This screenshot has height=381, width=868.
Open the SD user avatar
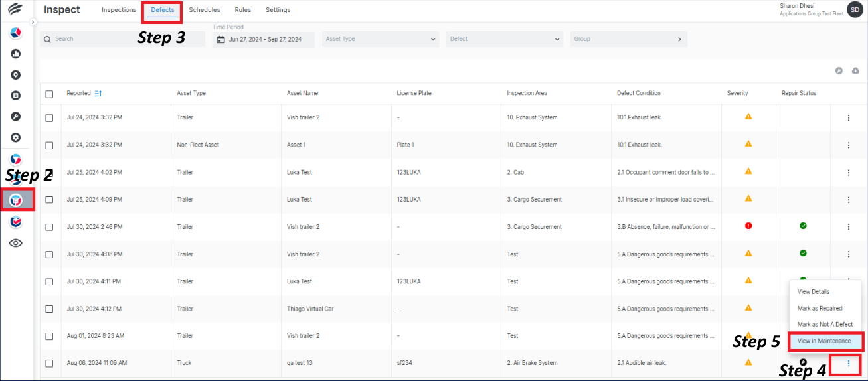[x=855, y=9]
